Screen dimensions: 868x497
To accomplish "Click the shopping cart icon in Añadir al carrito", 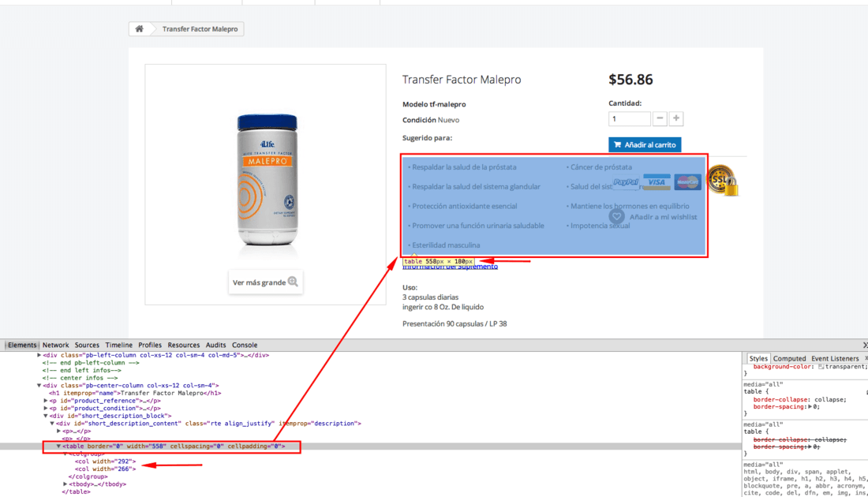I will click(x=617, y=145).
